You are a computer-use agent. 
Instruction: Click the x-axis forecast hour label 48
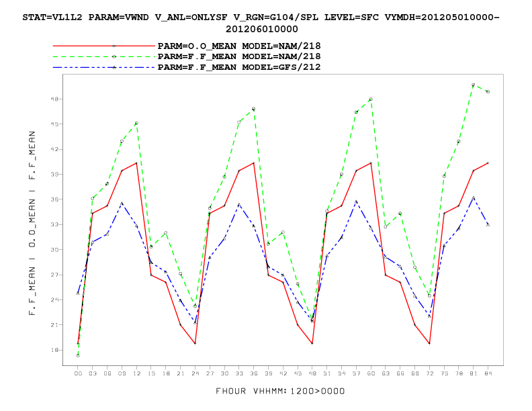click(312, 373)
